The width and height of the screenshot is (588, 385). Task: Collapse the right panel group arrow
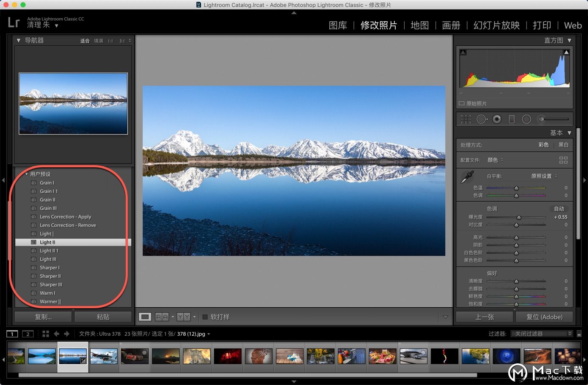(x=585, y=180)
